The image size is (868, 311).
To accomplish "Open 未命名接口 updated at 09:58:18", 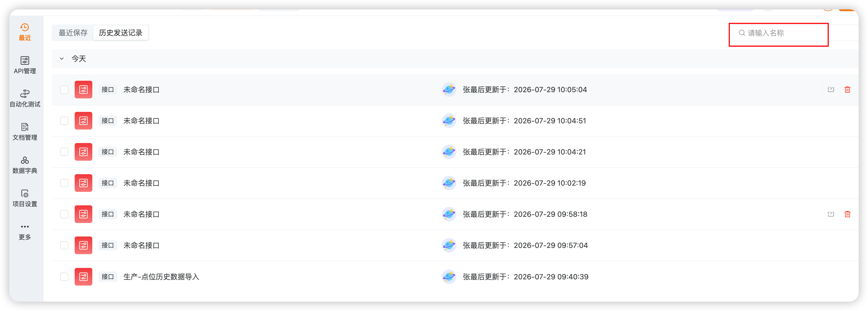I will coord(141,214).
